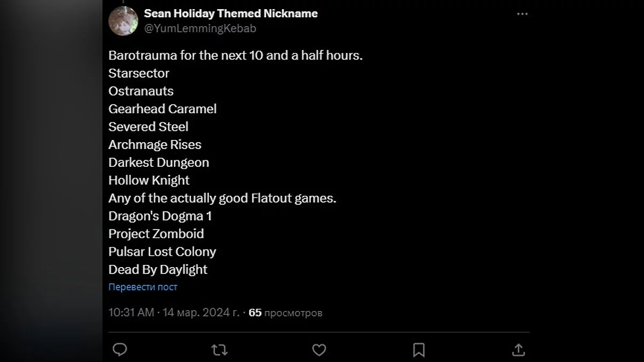Click the "Dragon's Dogma 1" text line
The image size is (644, 362).
click(160, 216)
